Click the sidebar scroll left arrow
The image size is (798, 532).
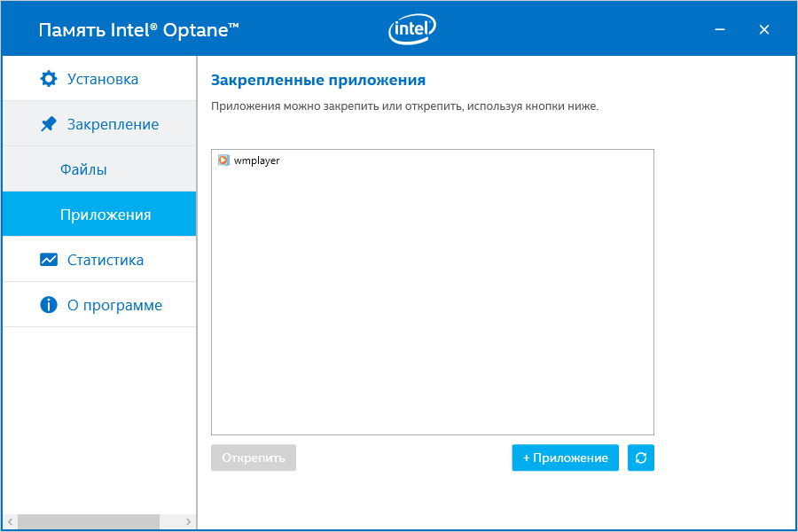10,521
